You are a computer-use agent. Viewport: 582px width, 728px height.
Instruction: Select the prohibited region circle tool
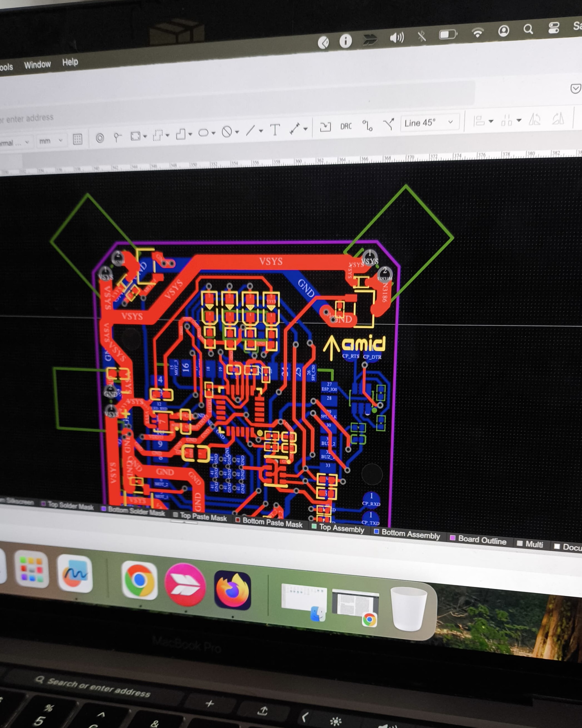coord(227,131)
